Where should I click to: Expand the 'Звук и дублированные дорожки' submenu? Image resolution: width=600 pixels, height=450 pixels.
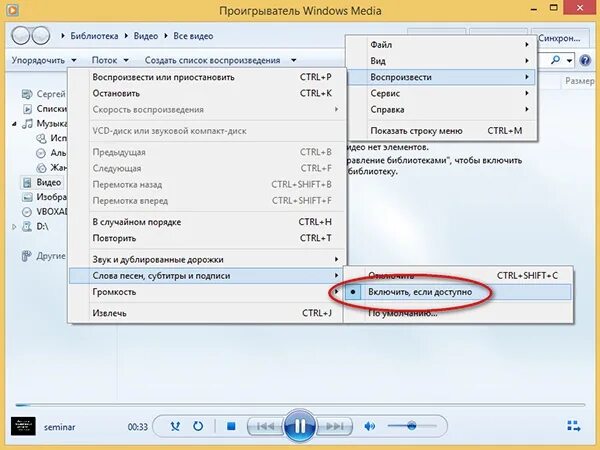pyautogui.click(x=207, y=259)
